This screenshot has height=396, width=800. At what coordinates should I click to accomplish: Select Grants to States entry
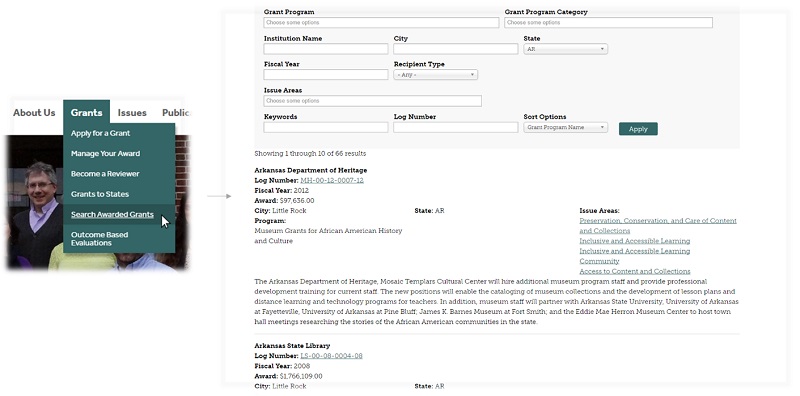(x=99, y=194)
